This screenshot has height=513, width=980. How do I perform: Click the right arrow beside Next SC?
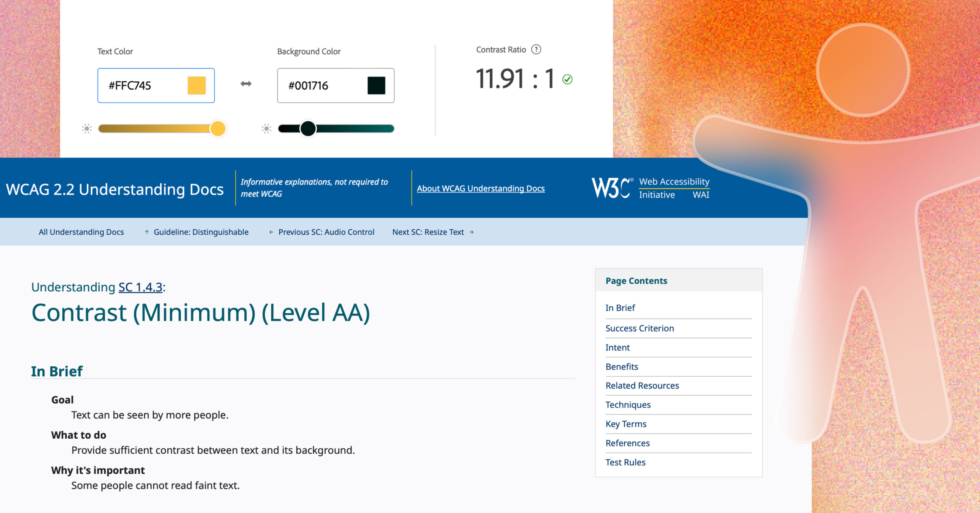(472, 232)
